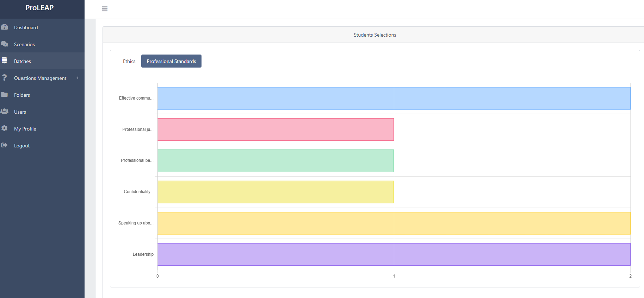Click the Questions Management question mark icon
This screenshot has width=644, height=298.
click(5, 78)
